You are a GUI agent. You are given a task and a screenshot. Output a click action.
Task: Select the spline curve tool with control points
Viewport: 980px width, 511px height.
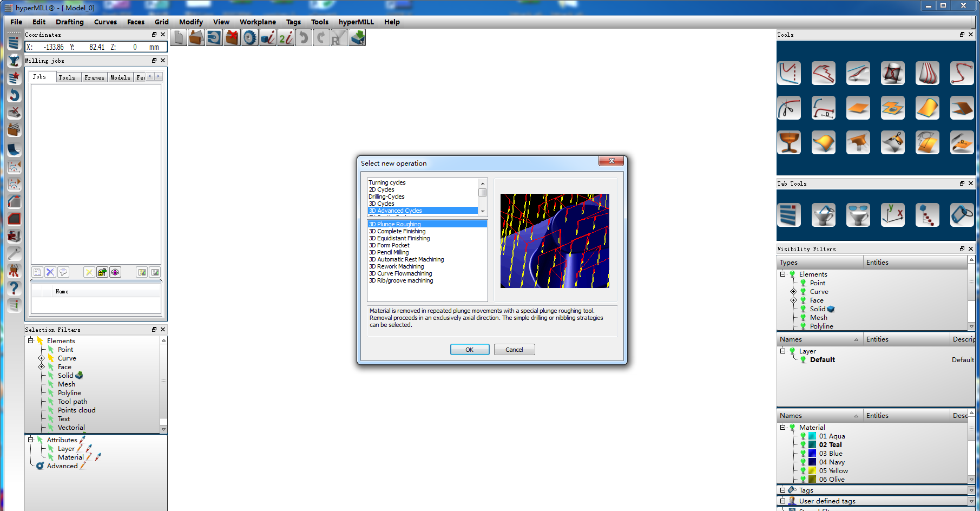pos(962,73)
